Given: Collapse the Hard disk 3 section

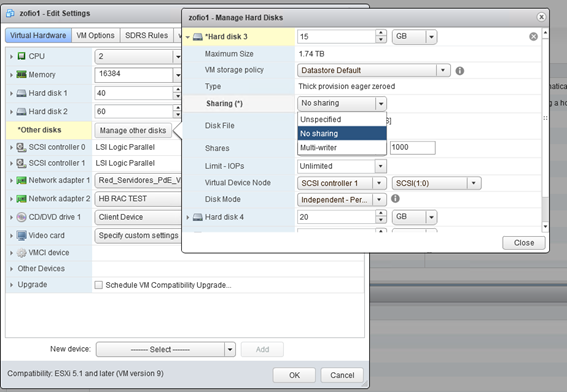Looking at the screenshot, I should click(x=188, y=37).
